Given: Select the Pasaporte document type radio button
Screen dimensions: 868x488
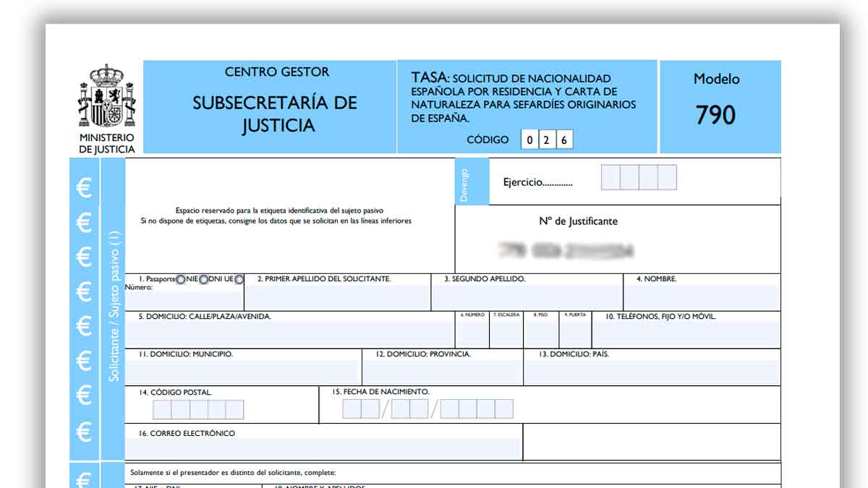Looking at the screenshot, I should point(181,281).
